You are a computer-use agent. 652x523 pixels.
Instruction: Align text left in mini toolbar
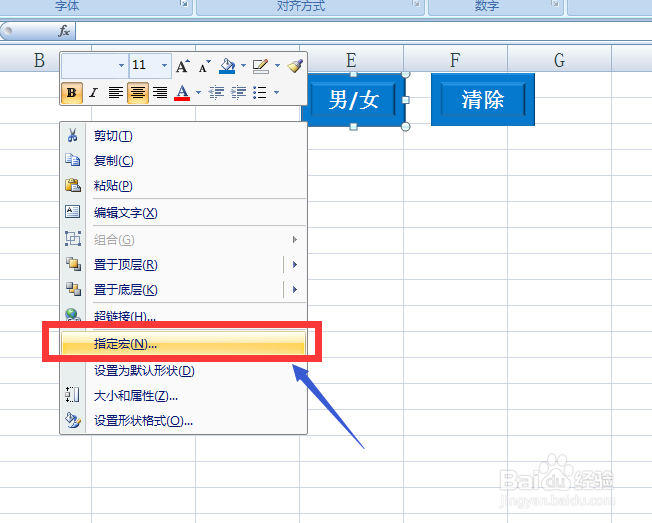pyautogui.click(x=116, y=92)
